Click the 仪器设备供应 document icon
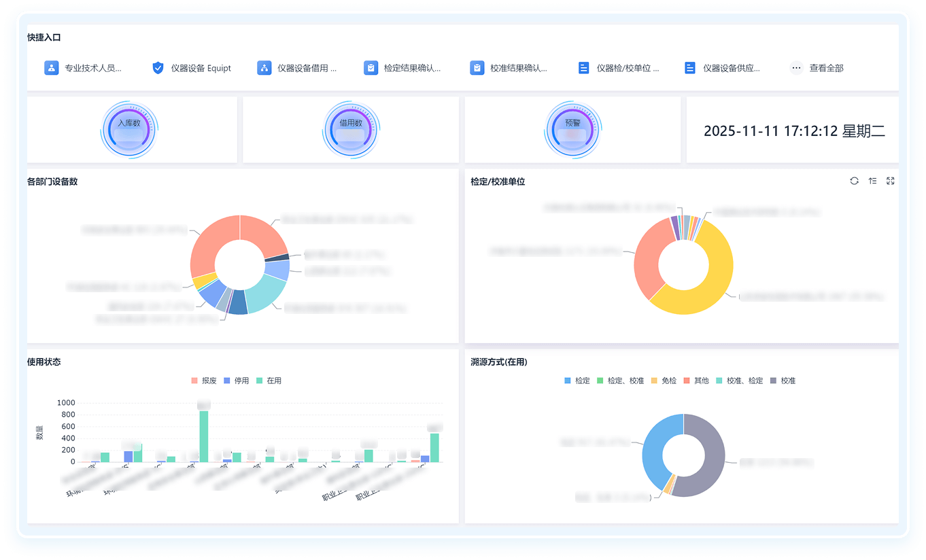This screenshot has height=560, width=926. (690, 68)
